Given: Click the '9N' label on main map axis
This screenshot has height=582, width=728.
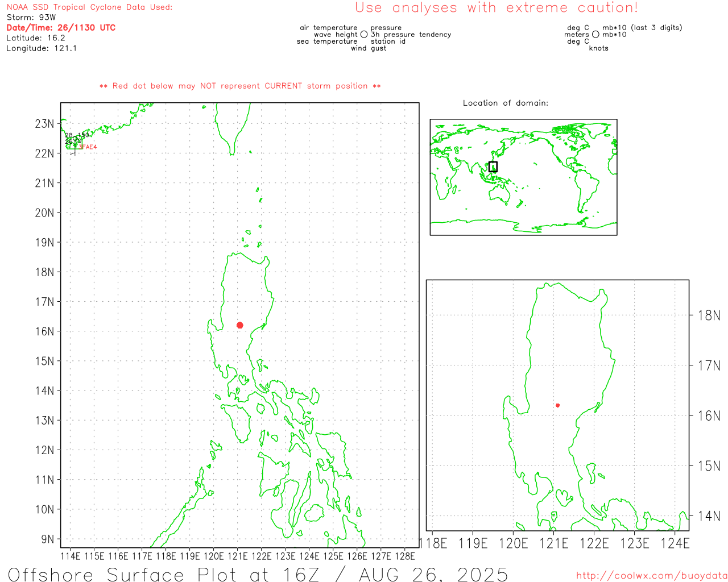Looking at the screenshot, I should [48, 539].
